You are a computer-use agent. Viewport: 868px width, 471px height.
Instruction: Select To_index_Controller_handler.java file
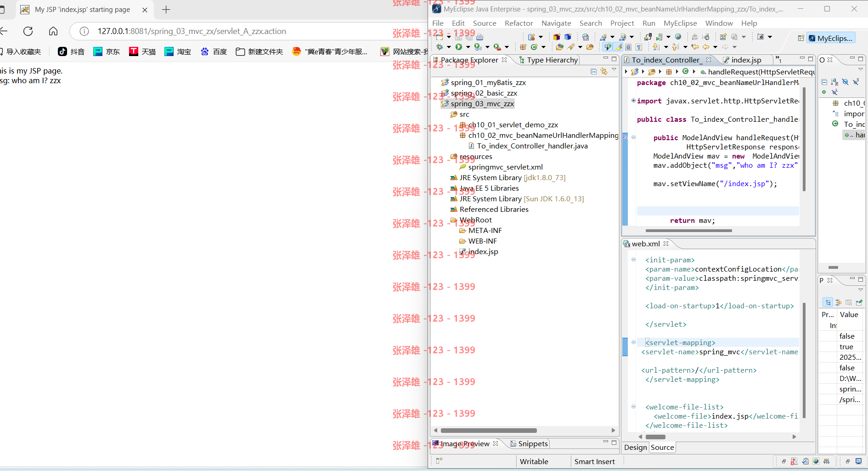[x=528, y=146]
